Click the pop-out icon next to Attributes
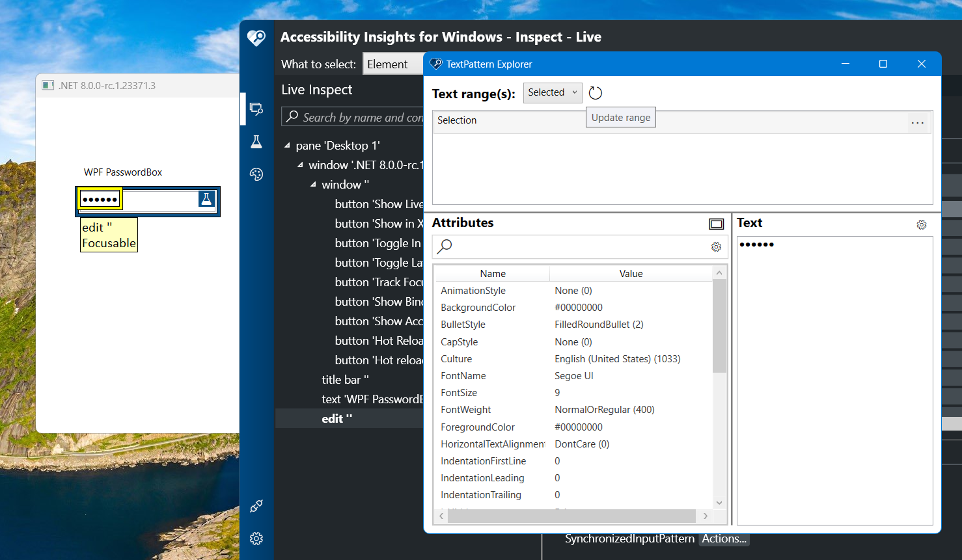 point(716,223)
